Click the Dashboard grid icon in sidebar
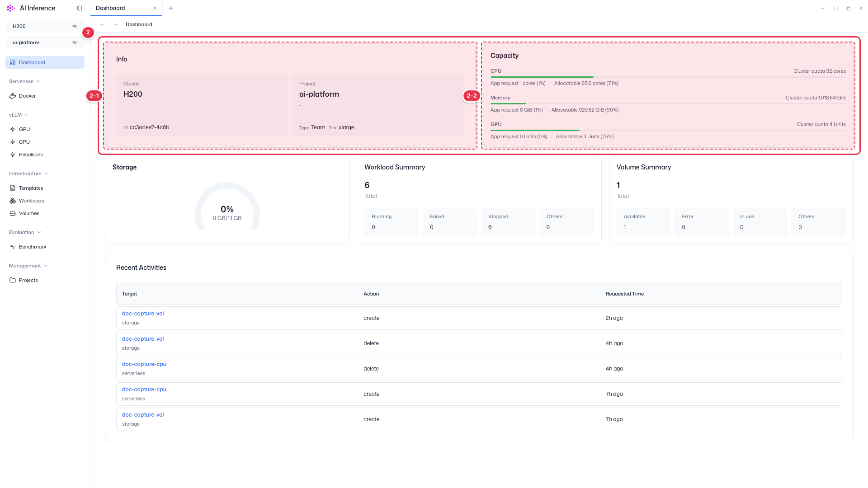868x488 pixels. click(x=13, y=62)
